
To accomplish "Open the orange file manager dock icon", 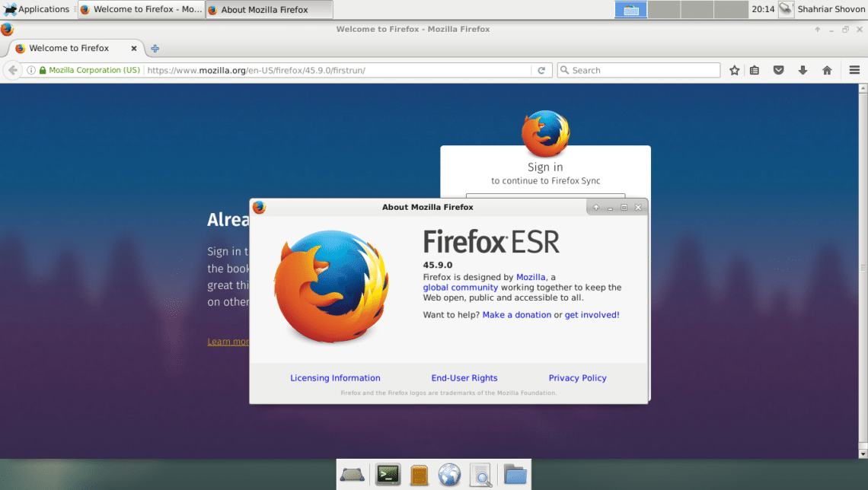I will [x=419, y=475].
